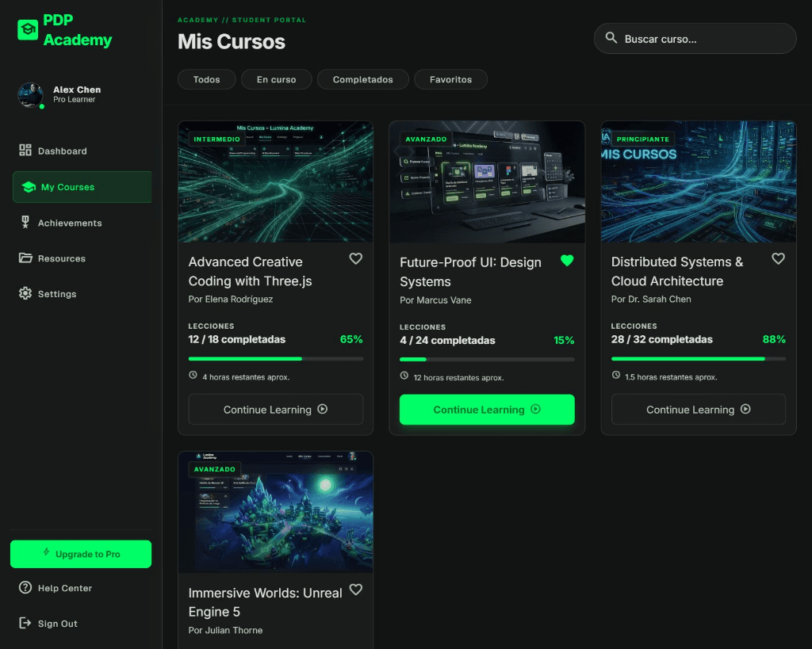Click the Help Center question-mark icon
The image size is (812, 649).
click(x=25, y=587)
